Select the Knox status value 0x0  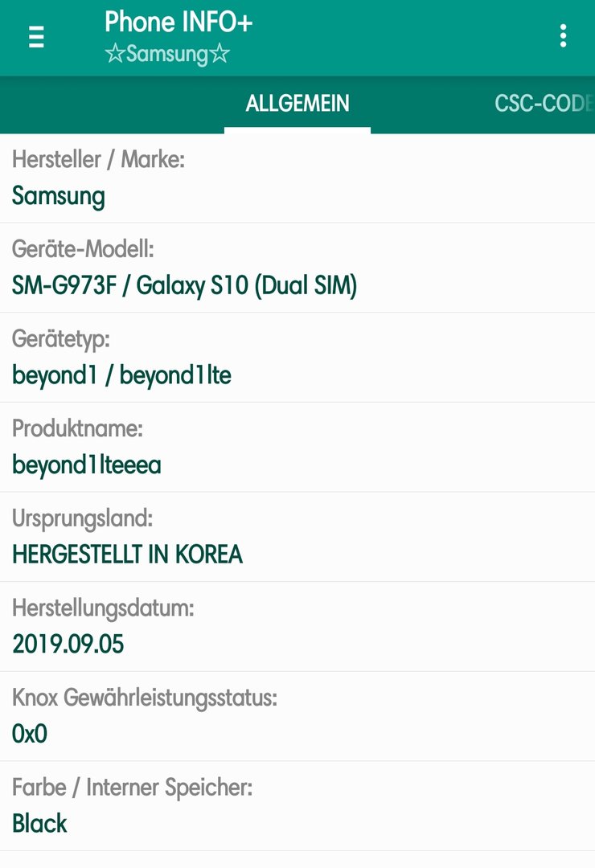pyautogui.click(x=30, y=734)
